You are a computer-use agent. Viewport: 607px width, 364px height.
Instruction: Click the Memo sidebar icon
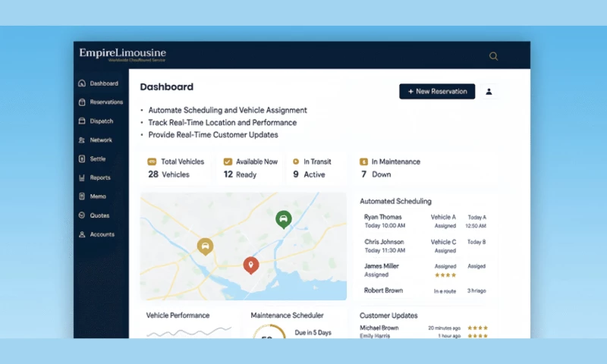(82, 196)
